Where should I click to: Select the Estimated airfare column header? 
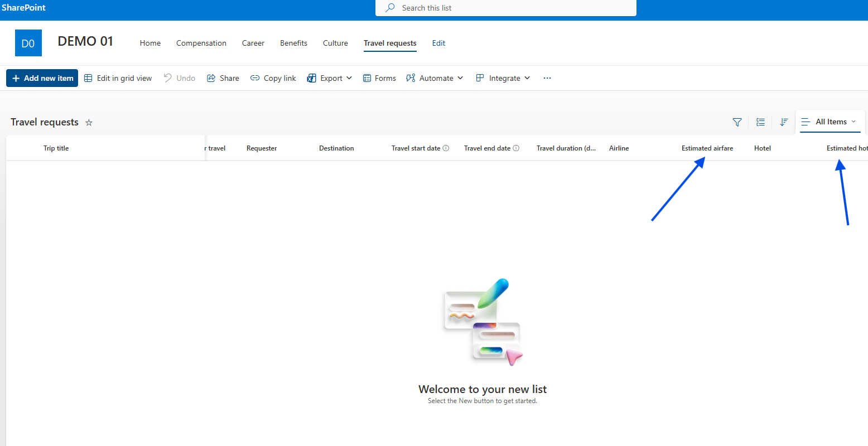click(x=707, y=148)
